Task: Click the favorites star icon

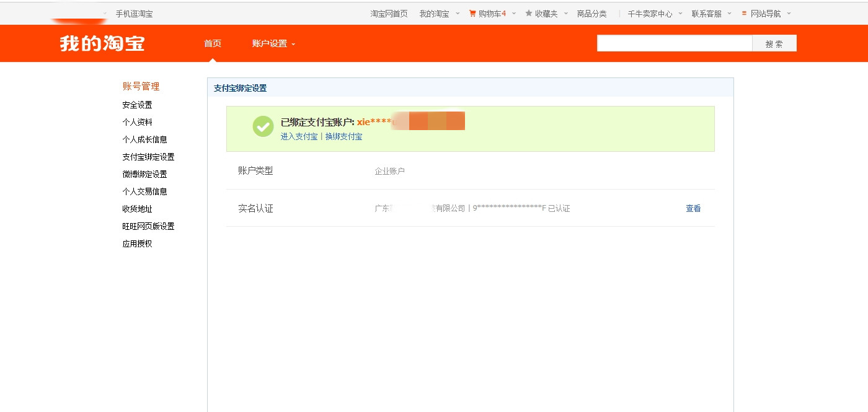Action: point(529,13)
